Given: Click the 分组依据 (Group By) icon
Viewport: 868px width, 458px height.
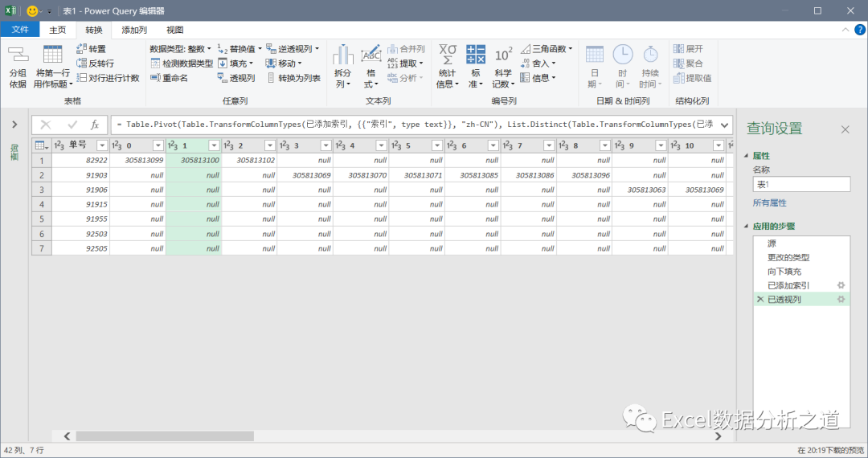Looking at the screenshot, I should click(x=18, y=55).
